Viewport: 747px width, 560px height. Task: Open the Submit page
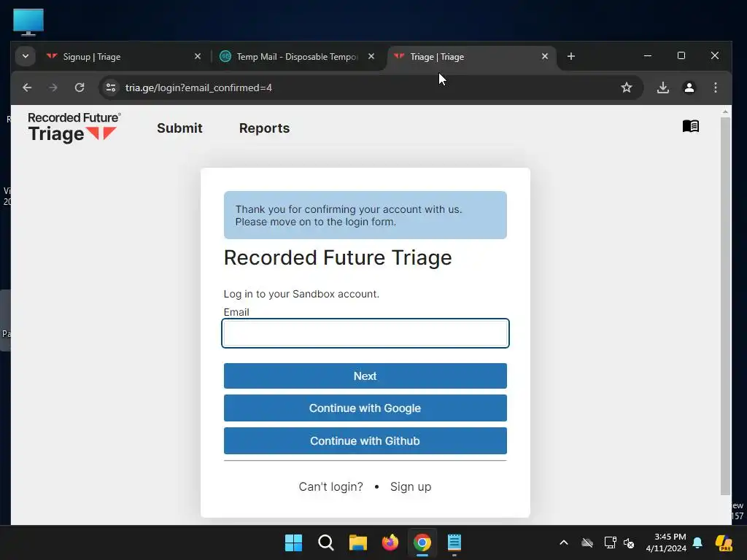coord(179,128)
